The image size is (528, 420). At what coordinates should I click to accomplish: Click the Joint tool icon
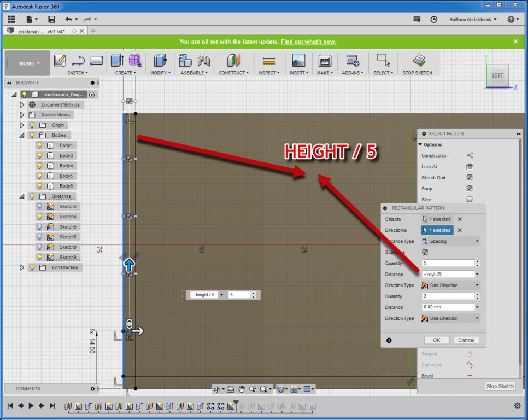point(204,61)
